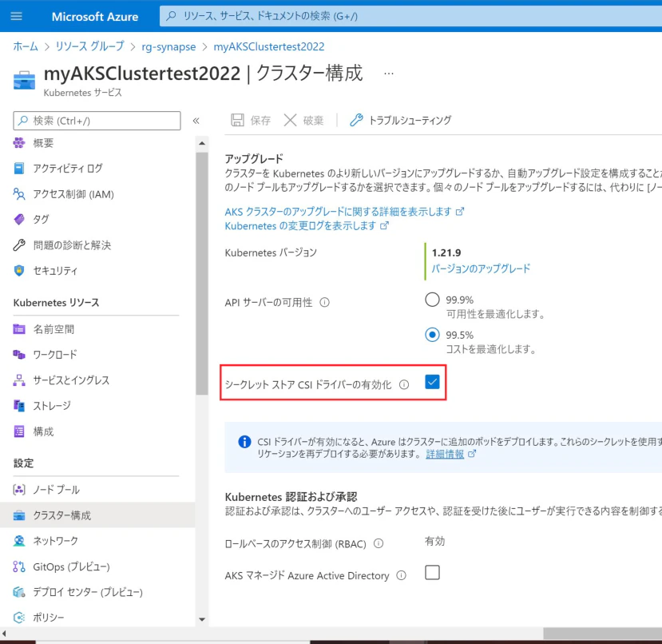Click the ネットワーク icon
The height and width of the screenshot is (644, 662).
click(x=19, y=541)
